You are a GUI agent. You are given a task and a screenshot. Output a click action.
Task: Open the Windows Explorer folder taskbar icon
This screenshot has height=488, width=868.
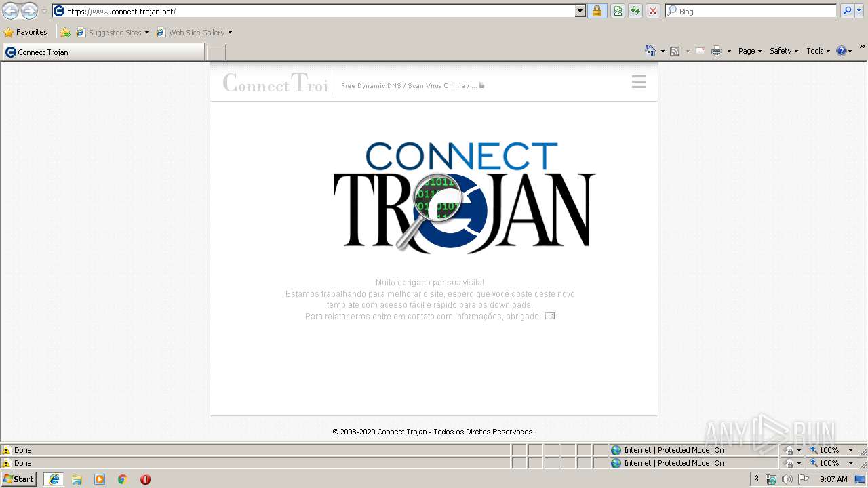(77, 479)
